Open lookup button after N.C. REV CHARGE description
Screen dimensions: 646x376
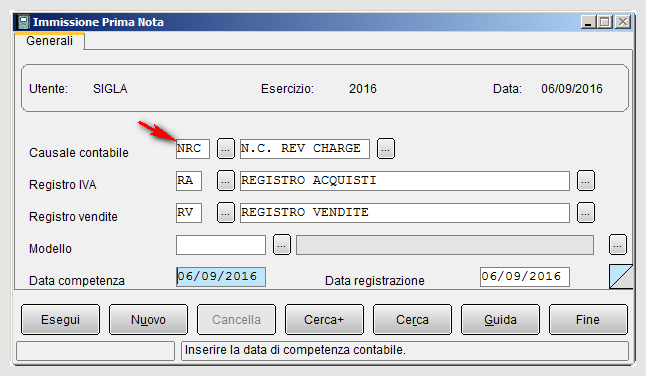[x=386, y=149]
